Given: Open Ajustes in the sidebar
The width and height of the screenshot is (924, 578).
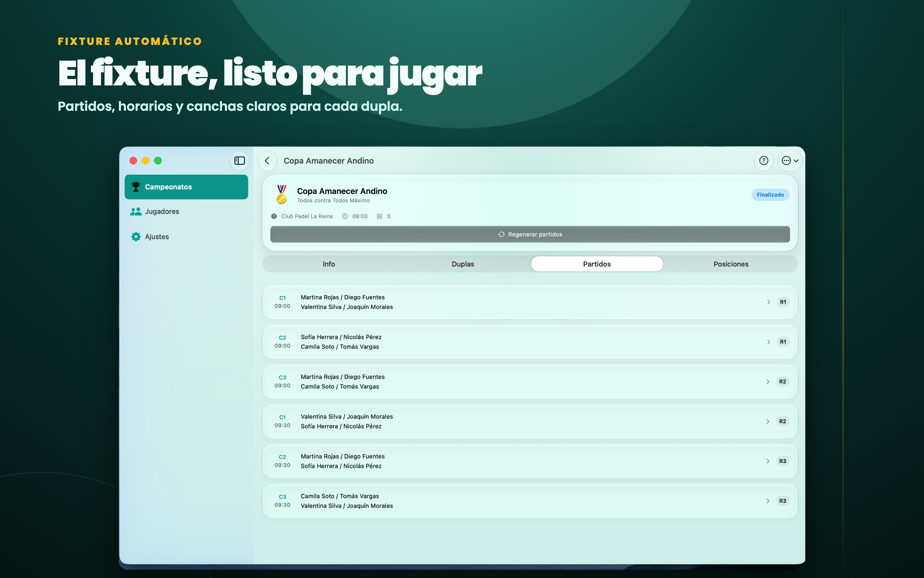Looking at the screenshot, I should tap(186, 237).
